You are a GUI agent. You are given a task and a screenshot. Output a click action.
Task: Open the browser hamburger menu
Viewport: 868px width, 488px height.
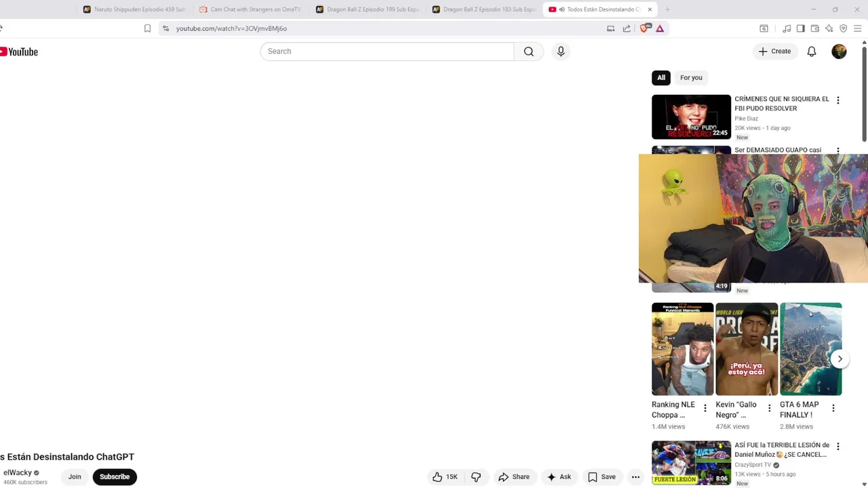tap(858, 28)
